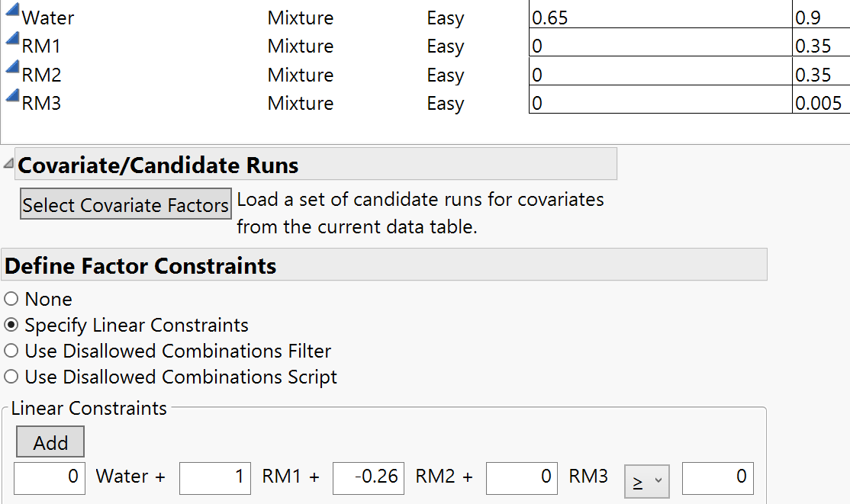
Task: Click the blue triangle icon beside RM2
Action: tap(12, 69)
